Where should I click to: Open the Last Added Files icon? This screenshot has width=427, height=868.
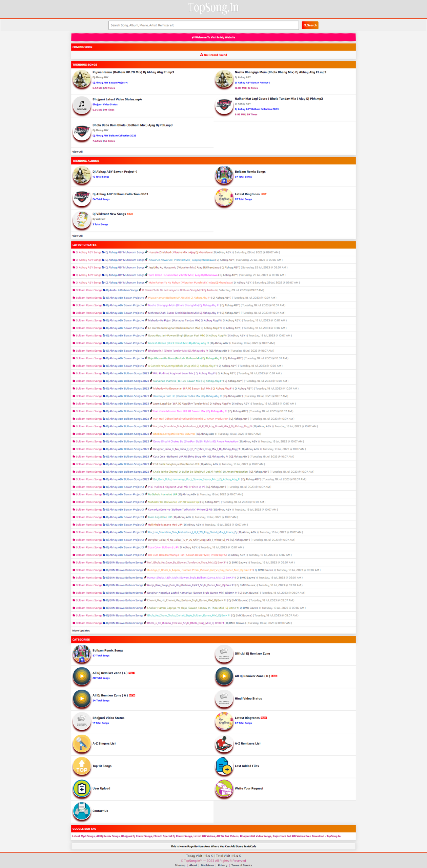point(224,766)
